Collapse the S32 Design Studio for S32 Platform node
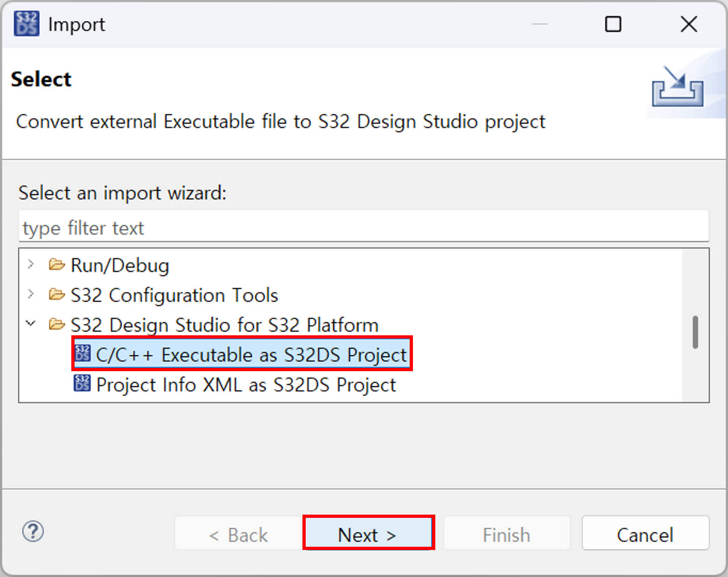The height and width of the screenshot is (577, 728). tap(31, 323)
